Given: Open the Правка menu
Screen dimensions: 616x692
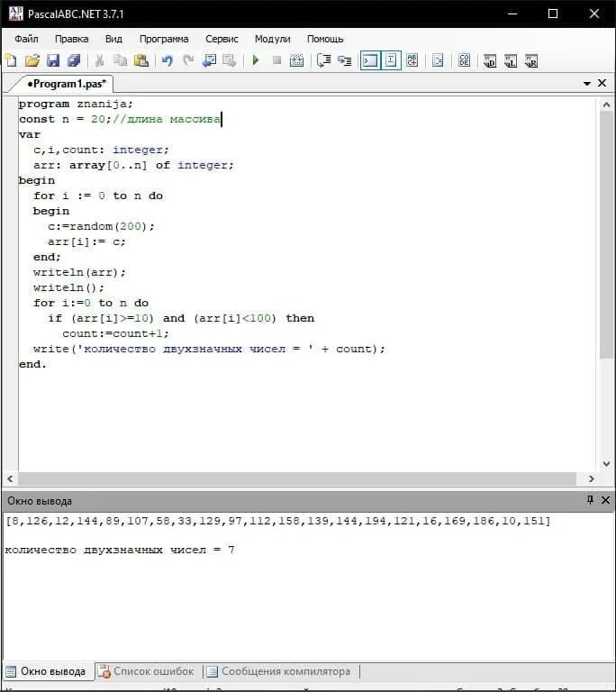Looking at the screenshot, I should tap(71, 39).
